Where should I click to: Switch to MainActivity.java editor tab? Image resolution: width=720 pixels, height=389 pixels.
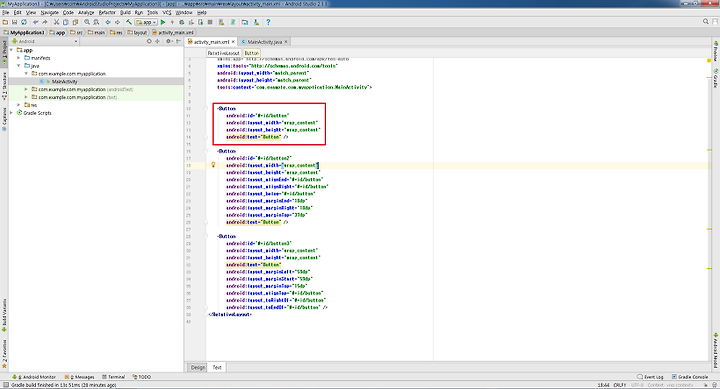[x=264, y=42]
